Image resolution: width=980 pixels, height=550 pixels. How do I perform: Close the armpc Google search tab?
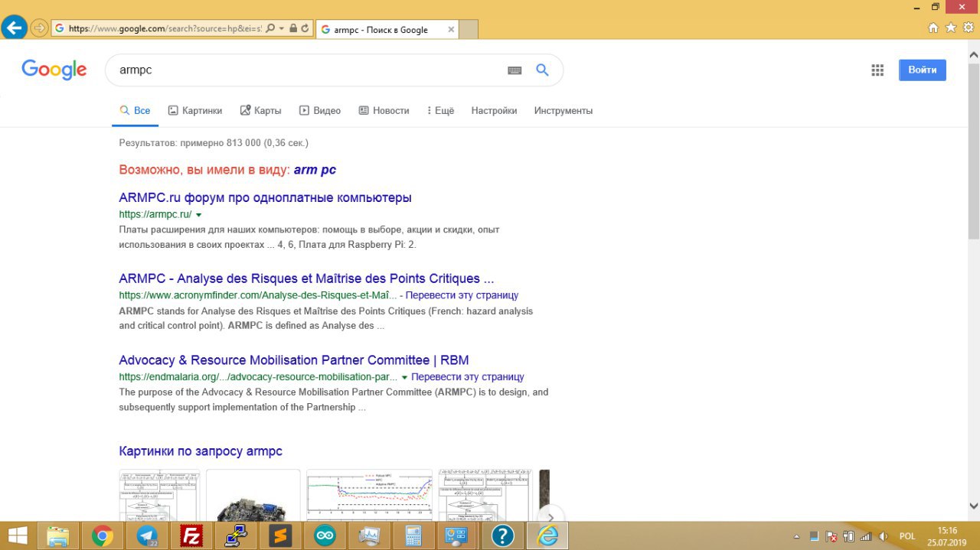pos(451,30)
